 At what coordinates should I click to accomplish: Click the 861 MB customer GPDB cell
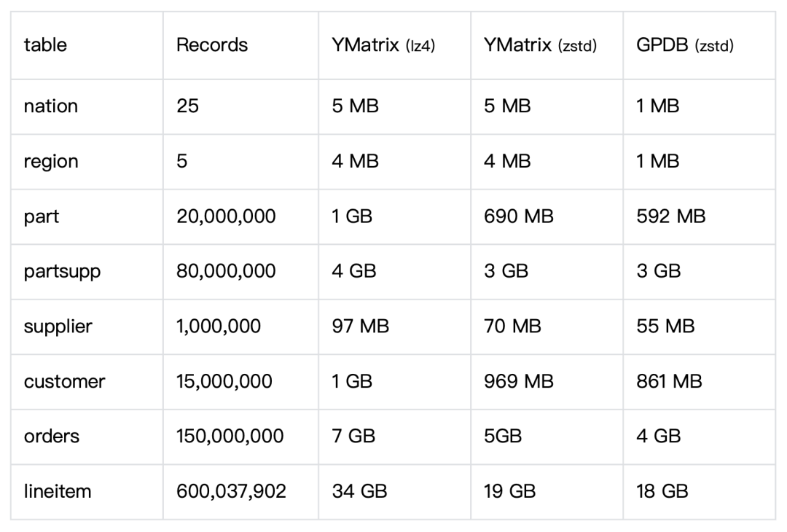coord(669,381)
